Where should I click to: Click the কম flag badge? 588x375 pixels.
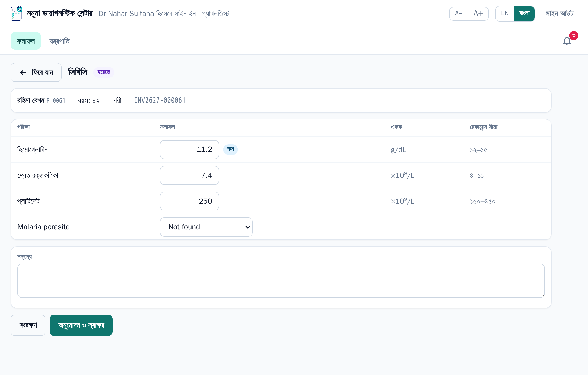(231, 149)
